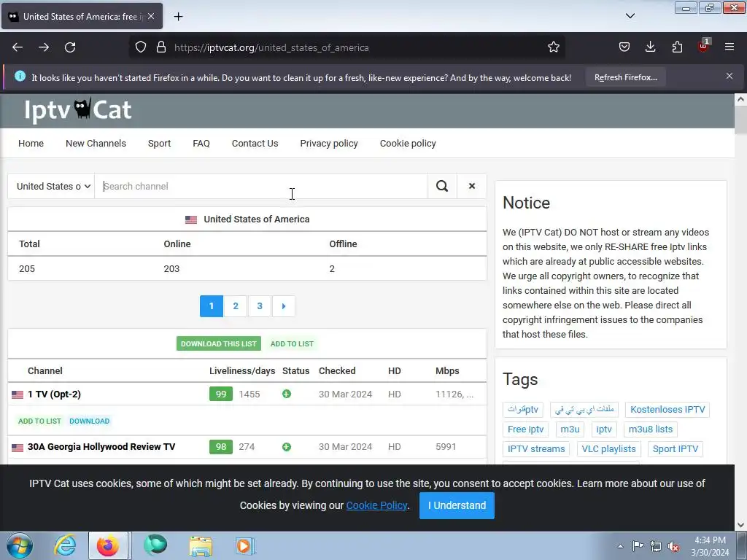Image resolution: width=747 pixels, height=560 pixels.
Task: Click ADD TO LIST above the table
Action: (x=292, y=344)
